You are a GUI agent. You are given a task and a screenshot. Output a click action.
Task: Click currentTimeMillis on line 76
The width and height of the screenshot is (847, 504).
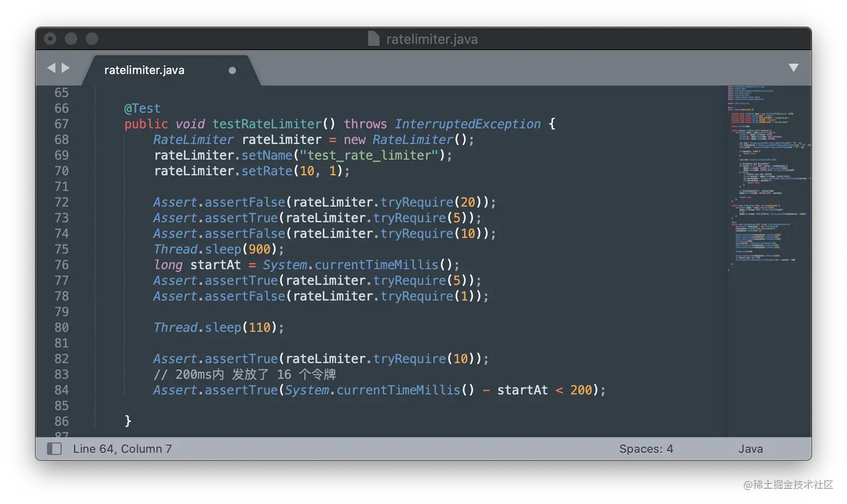(376, 265)
